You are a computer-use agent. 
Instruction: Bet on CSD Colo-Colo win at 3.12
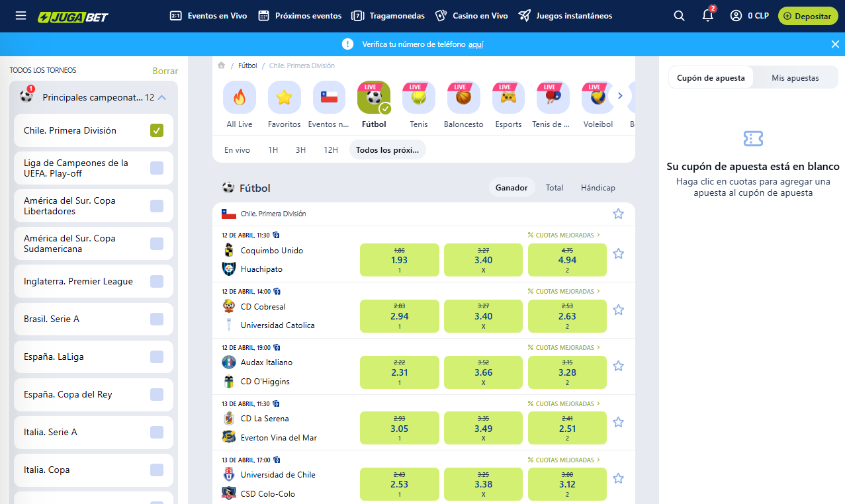pos(567,485)
